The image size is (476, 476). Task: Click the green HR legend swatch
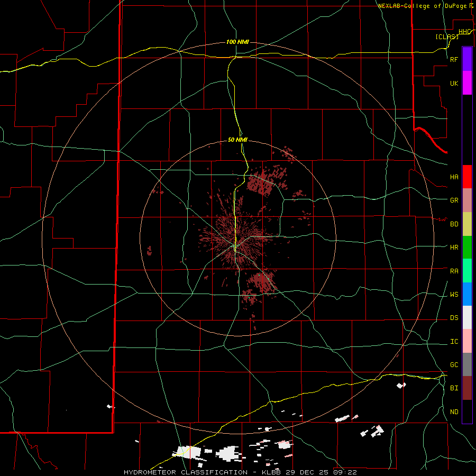[x=467, y=247]
